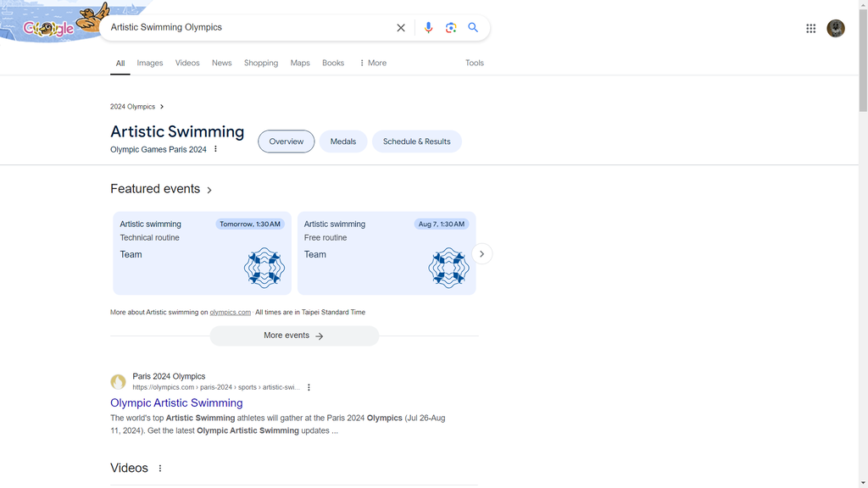Select the Medals chip
The width and height of the screenshot is (868, 488).
343,141
